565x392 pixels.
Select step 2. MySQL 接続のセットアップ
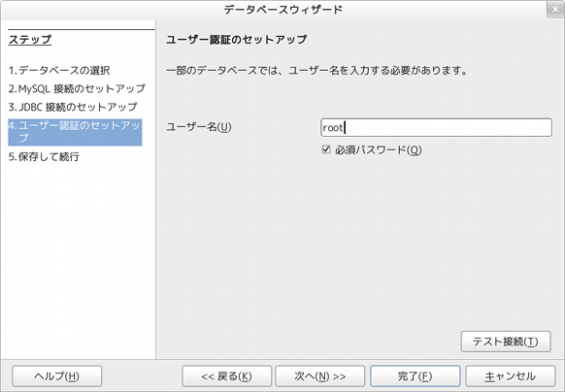click(77, 88)
